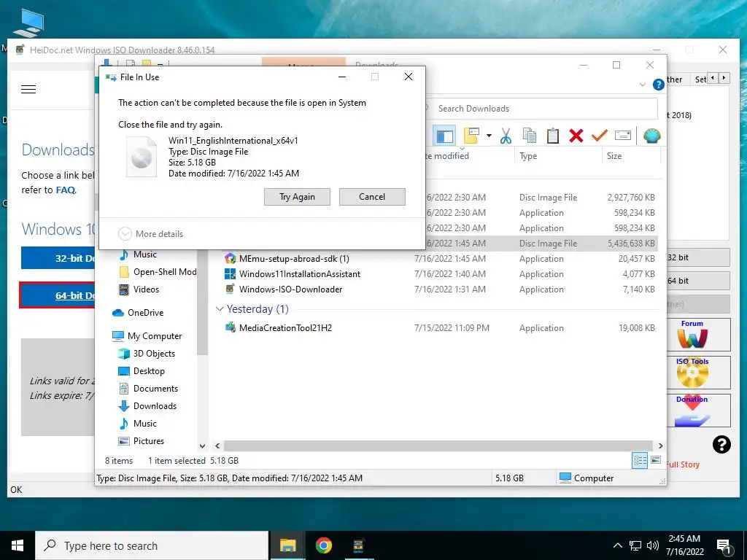This screenshot has height=560, width=747.
Task: Click the E-mail envelope toolbar icon
Action: click(623, 136)
